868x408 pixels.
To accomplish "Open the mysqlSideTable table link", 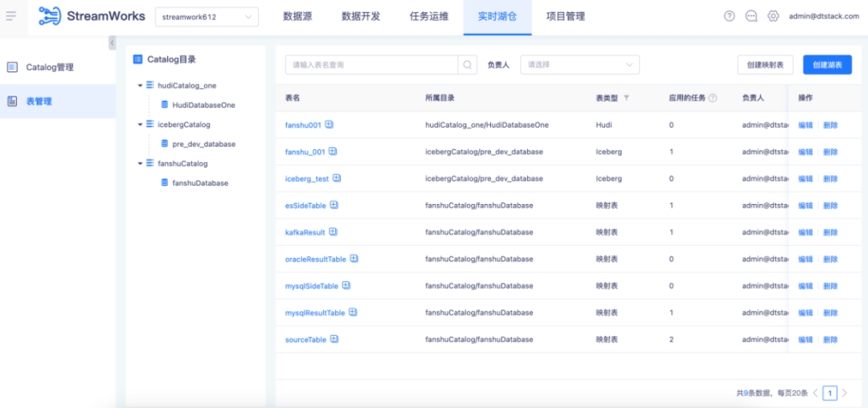I will coord(312,286).
